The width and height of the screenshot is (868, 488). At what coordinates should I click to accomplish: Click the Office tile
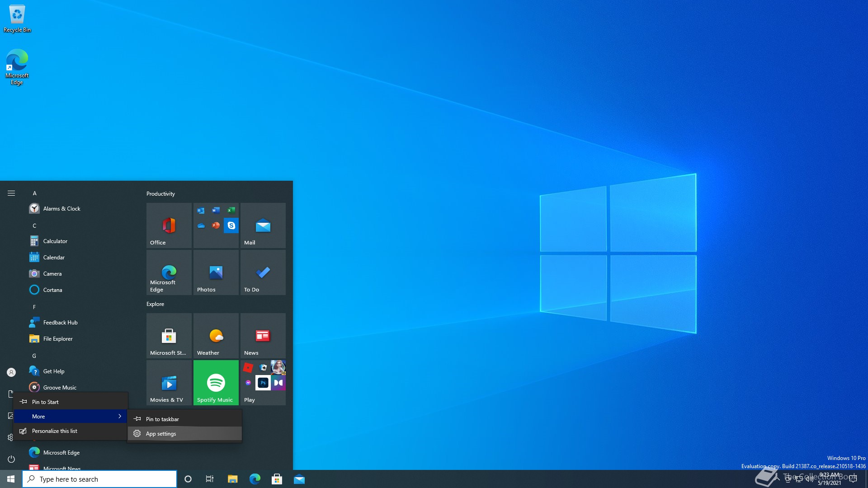[169, 225]
